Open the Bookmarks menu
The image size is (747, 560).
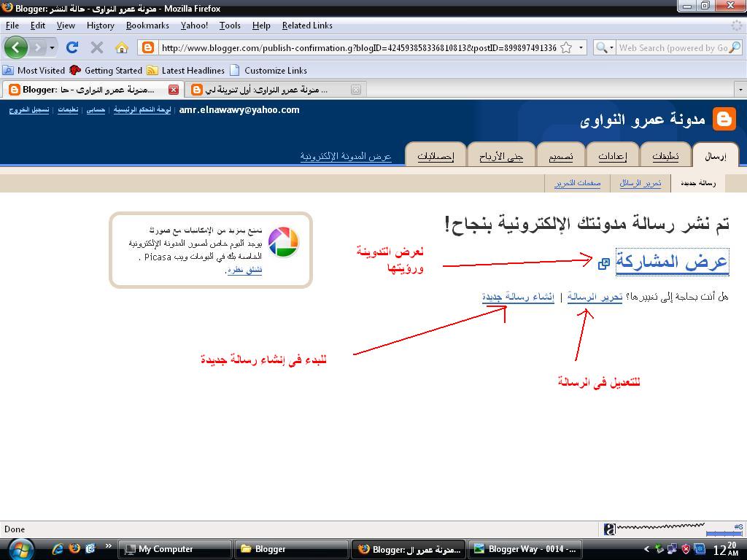pos(147,26)
